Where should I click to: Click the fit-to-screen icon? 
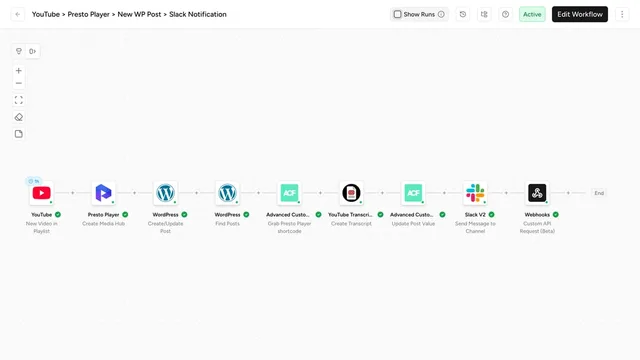coord(18,100)
